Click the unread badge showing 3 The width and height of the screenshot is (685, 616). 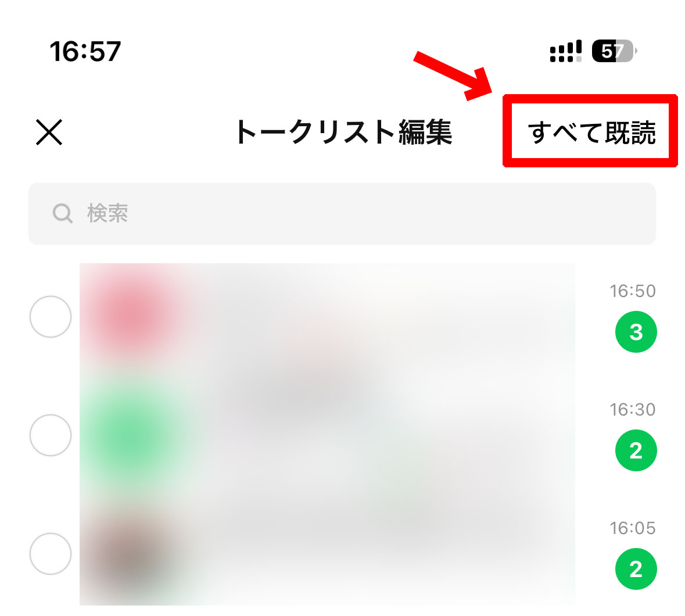pyautogui.click(x=636, y=332)
